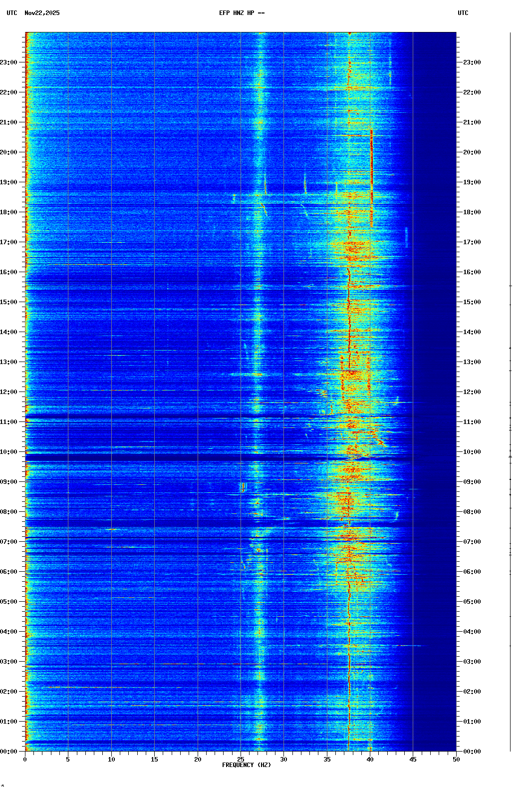Click the 20:00 label on right axis
This screenshot has width=532, height=791.
click(x=472, y=152)
